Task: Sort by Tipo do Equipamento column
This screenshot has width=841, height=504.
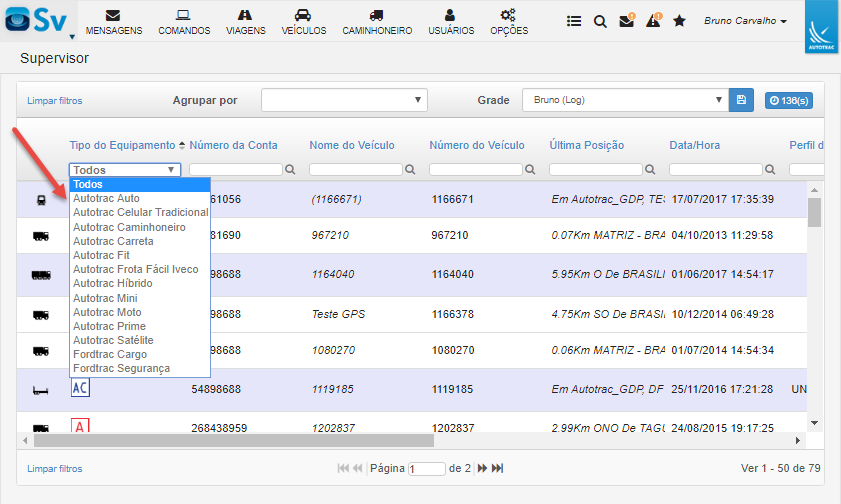Action: click(122, 145)
